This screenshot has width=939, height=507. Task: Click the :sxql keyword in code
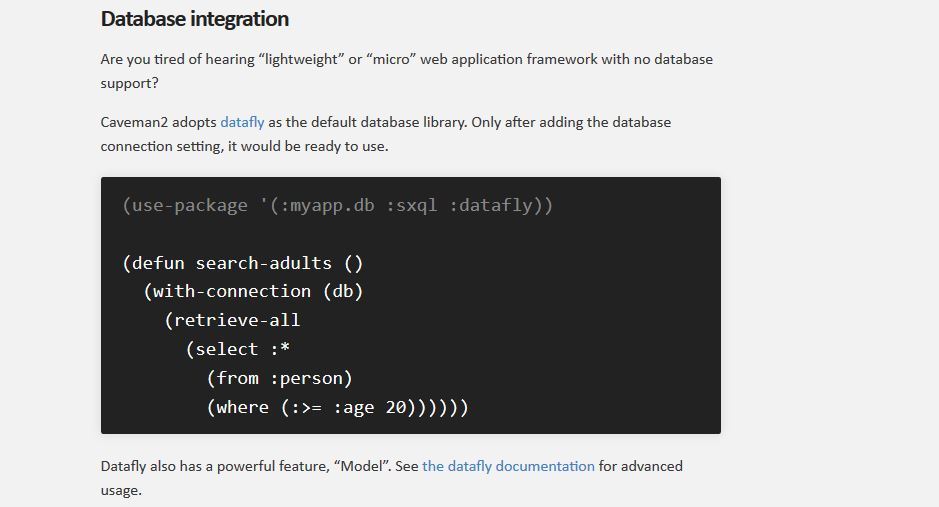click(x=411, y=205)
